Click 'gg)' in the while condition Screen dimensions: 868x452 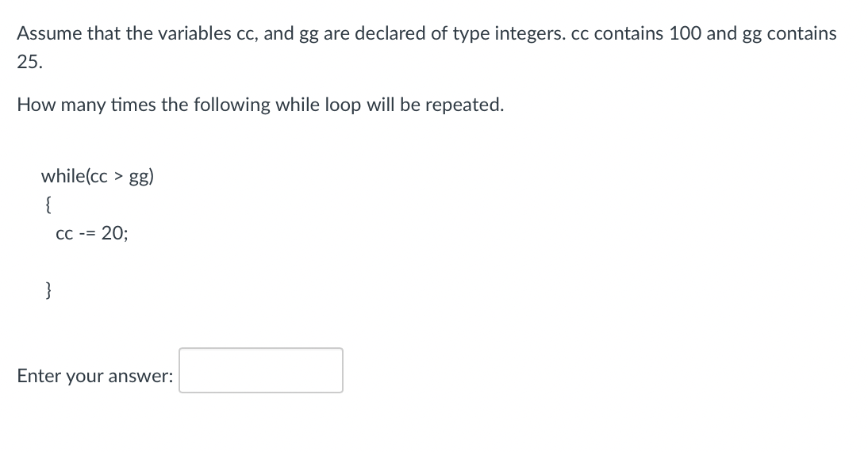pyautogui.click(x=142, y=178)
